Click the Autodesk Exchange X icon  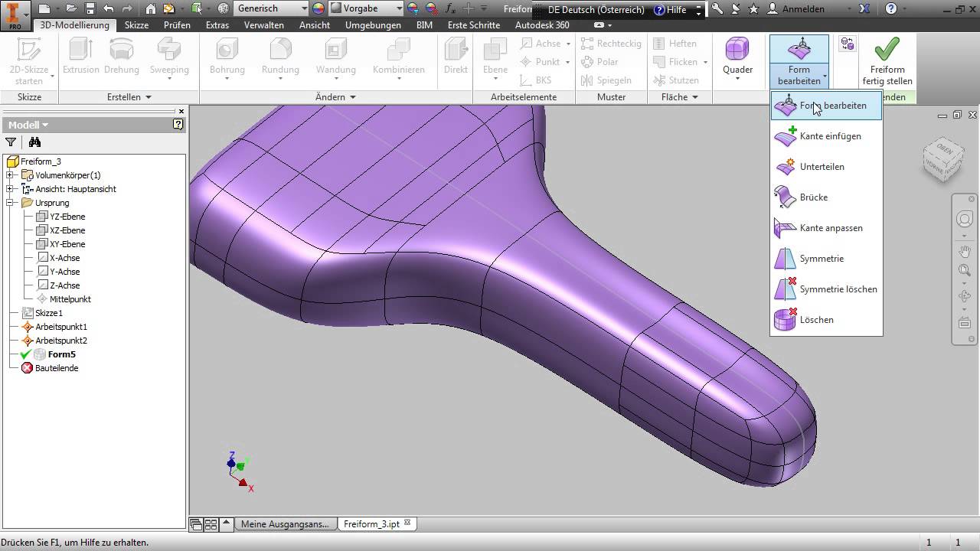(864, 9)
